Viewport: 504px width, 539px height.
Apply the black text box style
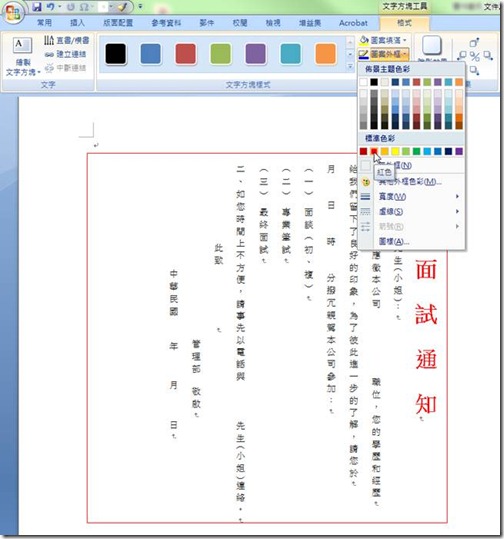(116, 54)
